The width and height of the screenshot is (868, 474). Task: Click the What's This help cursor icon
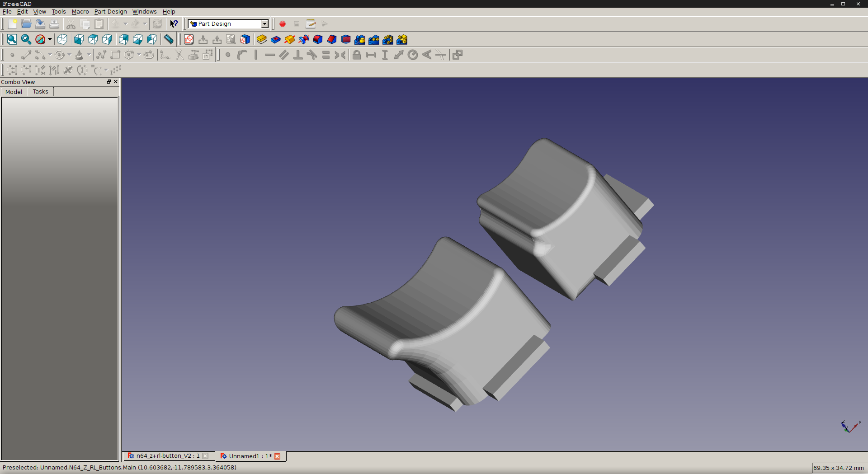pos(174,24)
